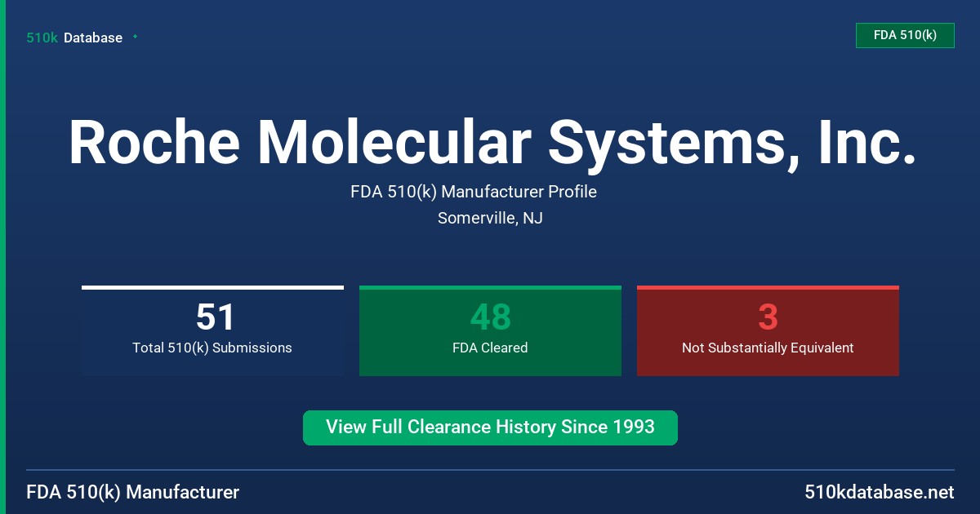980x514 pixels.
Task: Click the Somerville, NJ location text
Action: pos(490,218)
